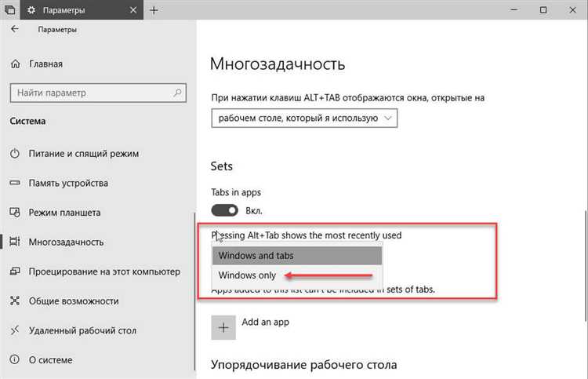The image size is (588, 379).
Task: Focus the Найти параметр search field
Action: pyautogui.click(x=98, y=93)
